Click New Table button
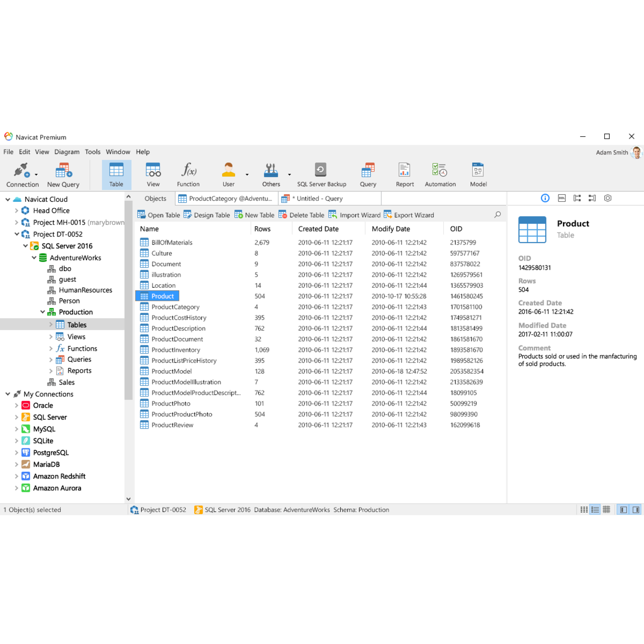Screen dimensions: 644x644 tap(255, 215)
